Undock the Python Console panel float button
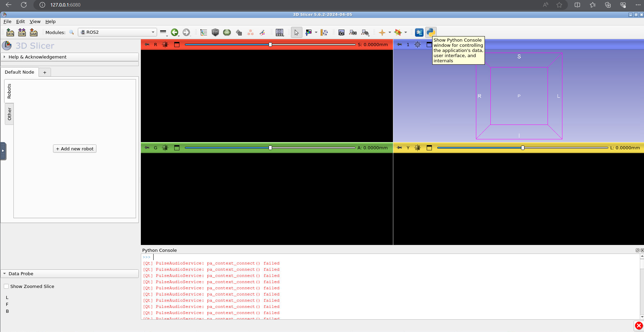The width and height of the screenshot is (644, 332). tap(637, 250)
